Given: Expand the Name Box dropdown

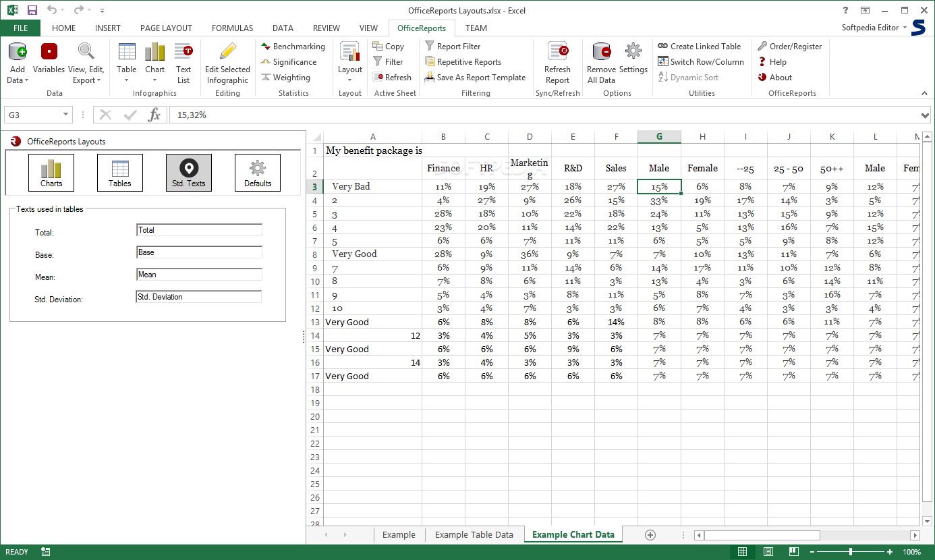Looking at the screenshot, I should (x=65, y=115).
